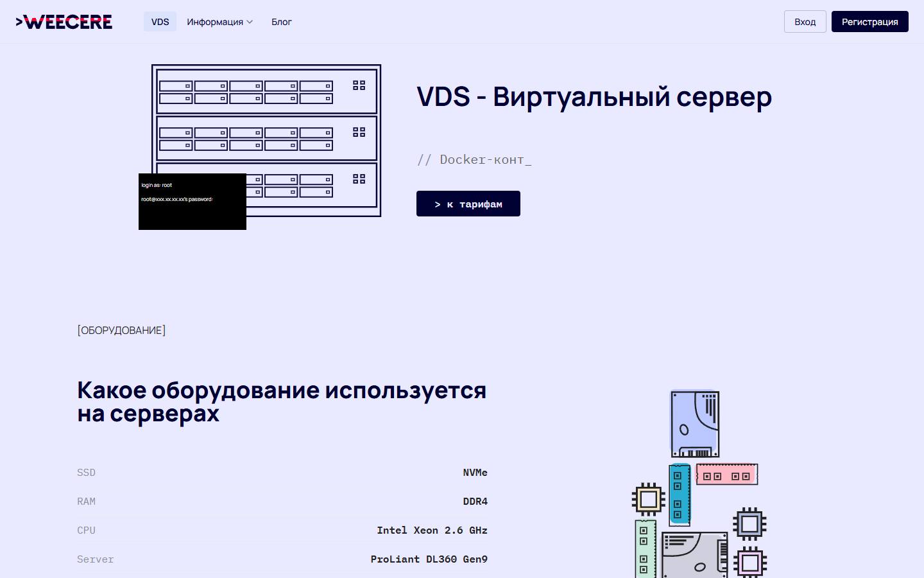Click the WEECERE logo

64,22
